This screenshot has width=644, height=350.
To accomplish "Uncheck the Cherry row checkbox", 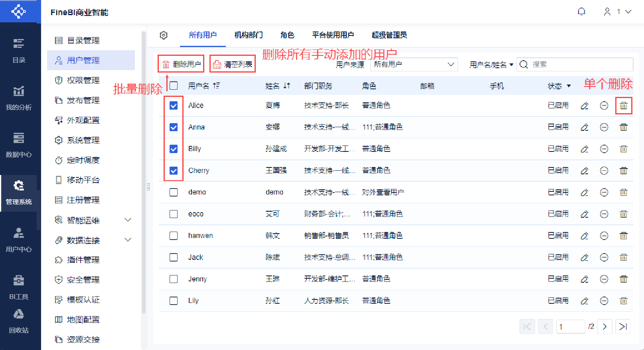I will point(174,171).
